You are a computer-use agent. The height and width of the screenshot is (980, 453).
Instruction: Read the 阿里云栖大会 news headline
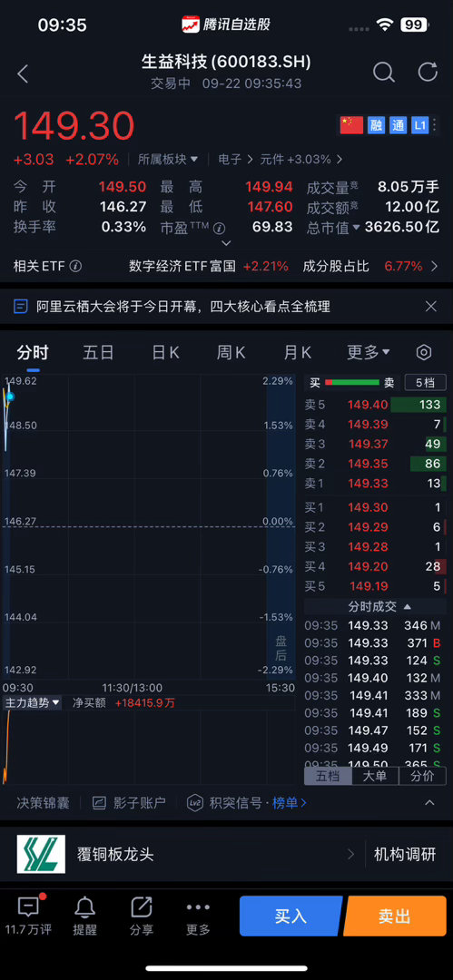pos(182,307)
